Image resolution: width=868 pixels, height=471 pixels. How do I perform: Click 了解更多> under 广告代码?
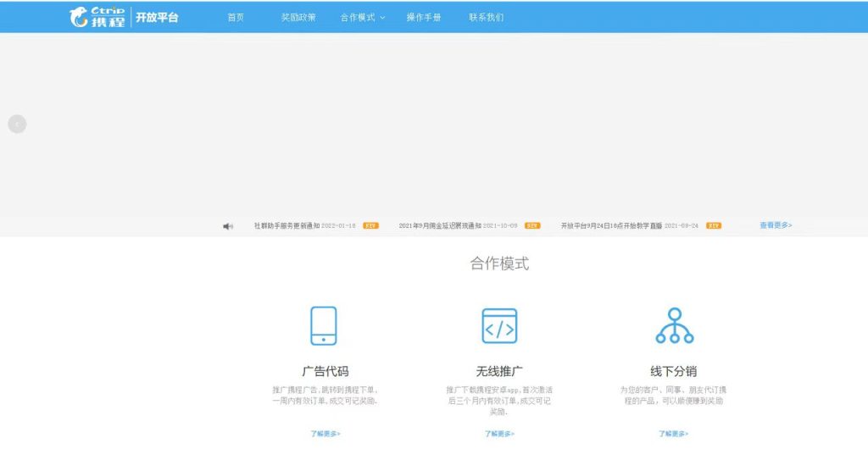(x=325, y=434)
